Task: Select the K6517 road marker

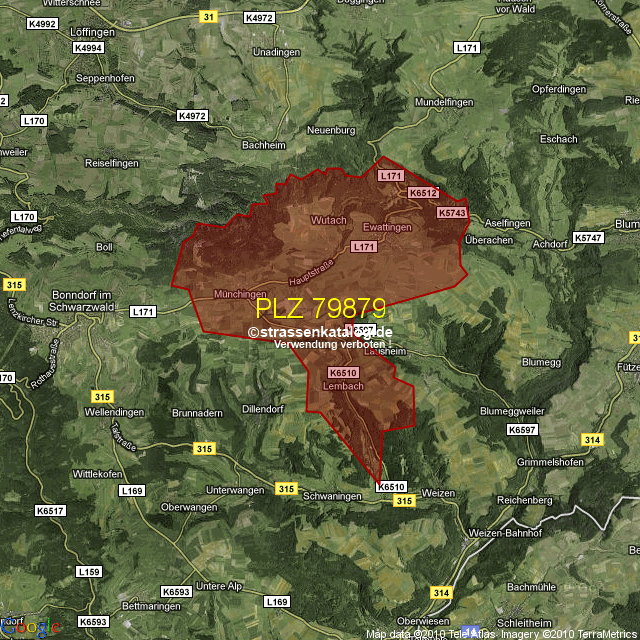Action: pos(50,511)
